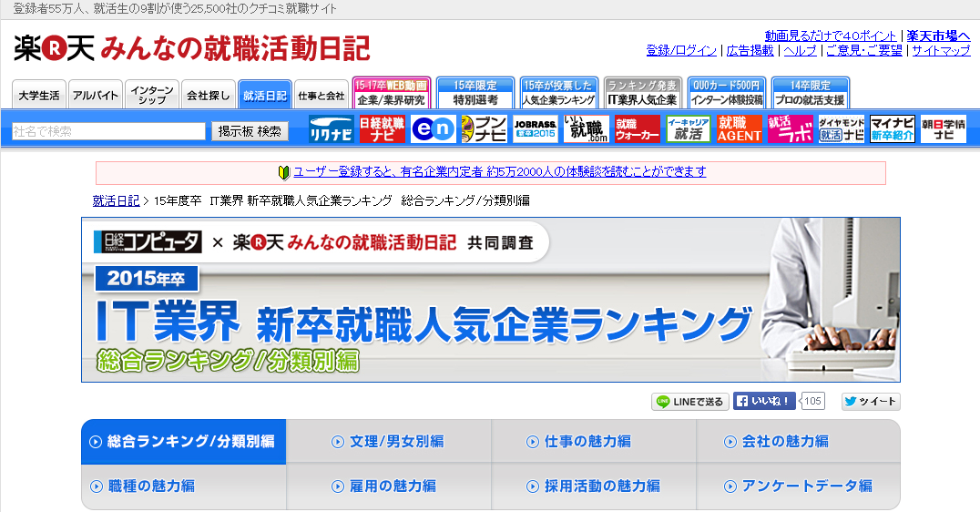The height and width of the screenshot is (512, 980).
Task: Click the pink 就活ラボ icon
Action: 790,129
